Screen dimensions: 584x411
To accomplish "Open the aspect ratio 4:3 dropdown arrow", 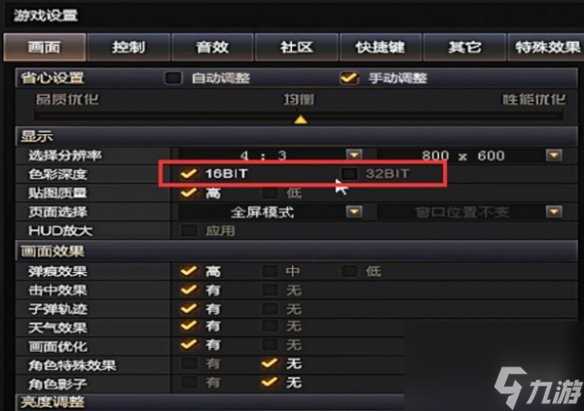I will (354, 154).
